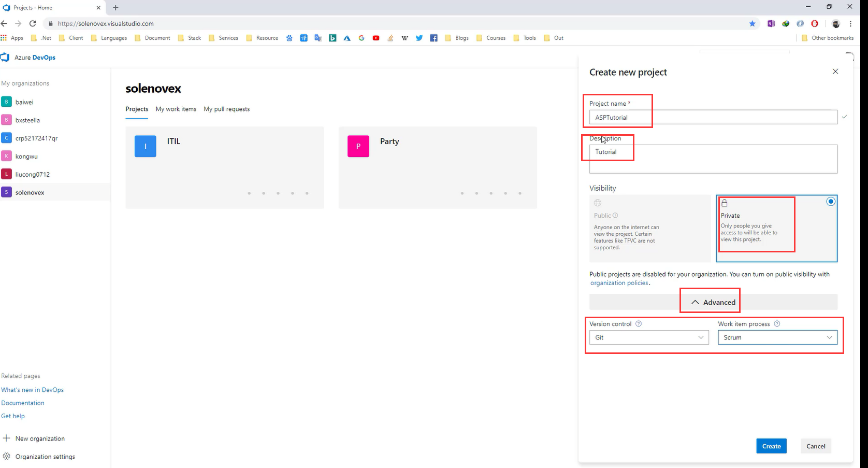Image resolution: width=868 pixels, height=468 pixels.
Task: Open the Chrome profile avatar
Action: pos(835,23)
